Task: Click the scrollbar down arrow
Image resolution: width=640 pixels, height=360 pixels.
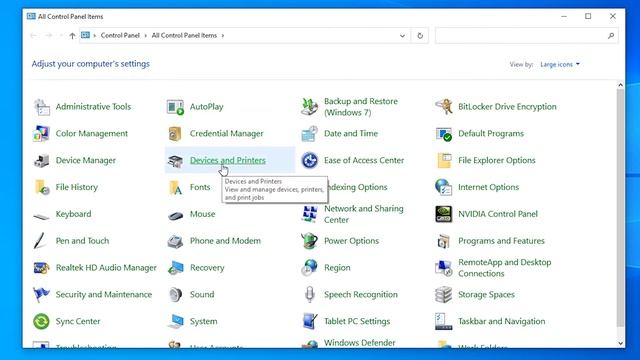Action: (620, 344)
